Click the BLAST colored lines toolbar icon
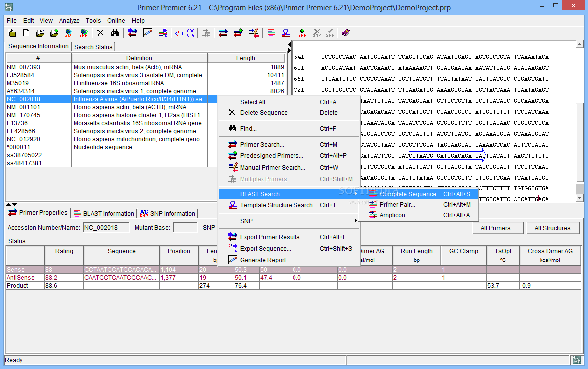The height and width of the screenshot is (369, 588). pos(271,33)
